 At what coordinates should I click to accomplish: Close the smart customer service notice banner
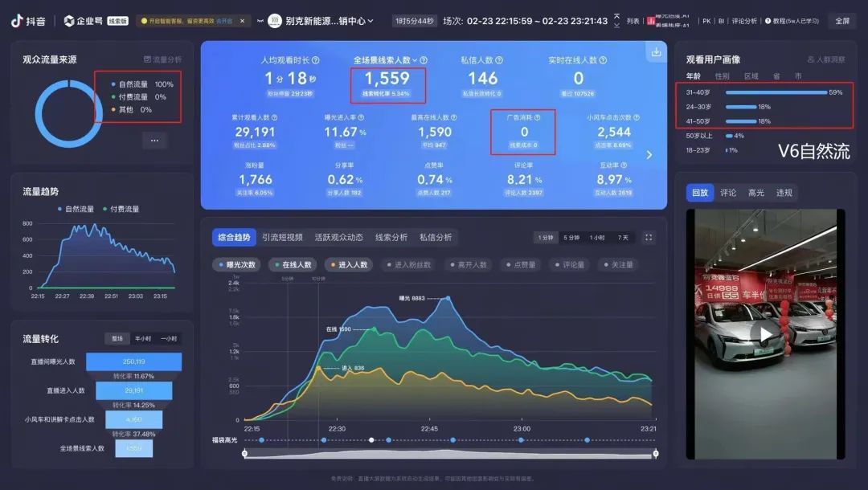click(242, 21)
